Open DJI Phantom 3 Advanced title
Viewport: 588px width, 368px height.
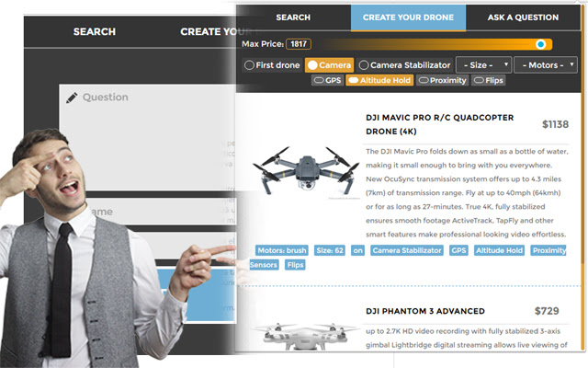tap(425, 311)
